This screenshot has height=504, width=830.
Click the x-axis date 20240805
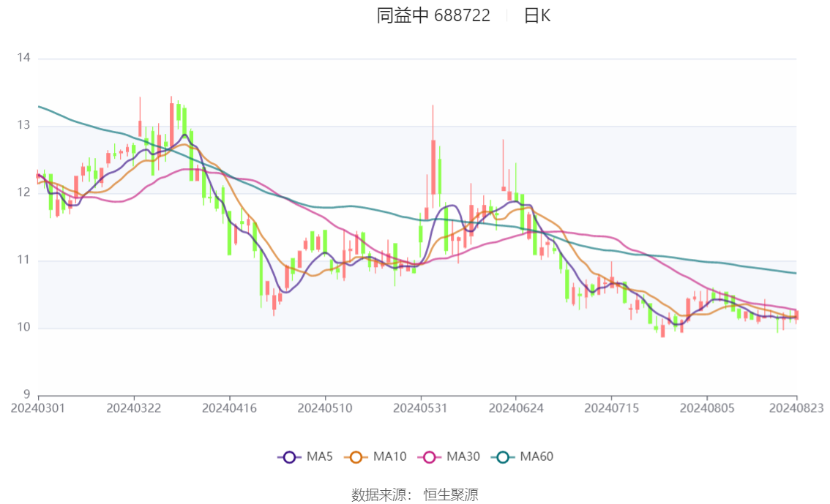click(707, 408)
